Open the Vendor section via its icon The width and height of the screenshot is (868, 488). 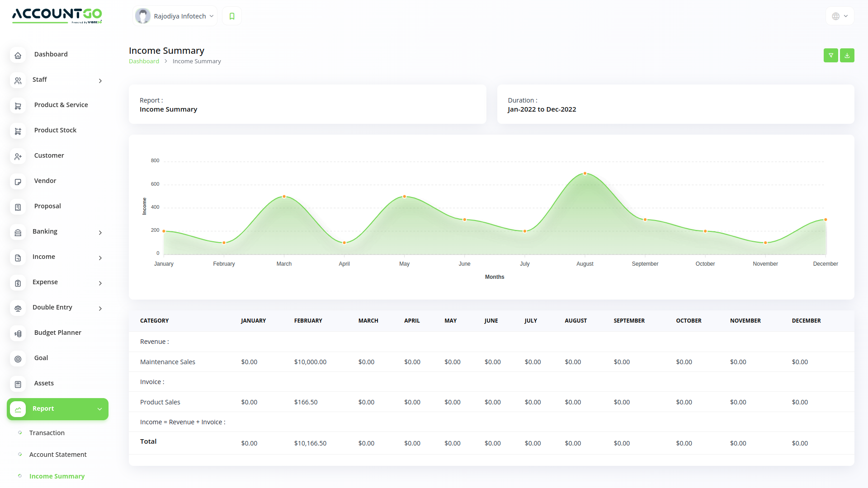click(18, 182)
